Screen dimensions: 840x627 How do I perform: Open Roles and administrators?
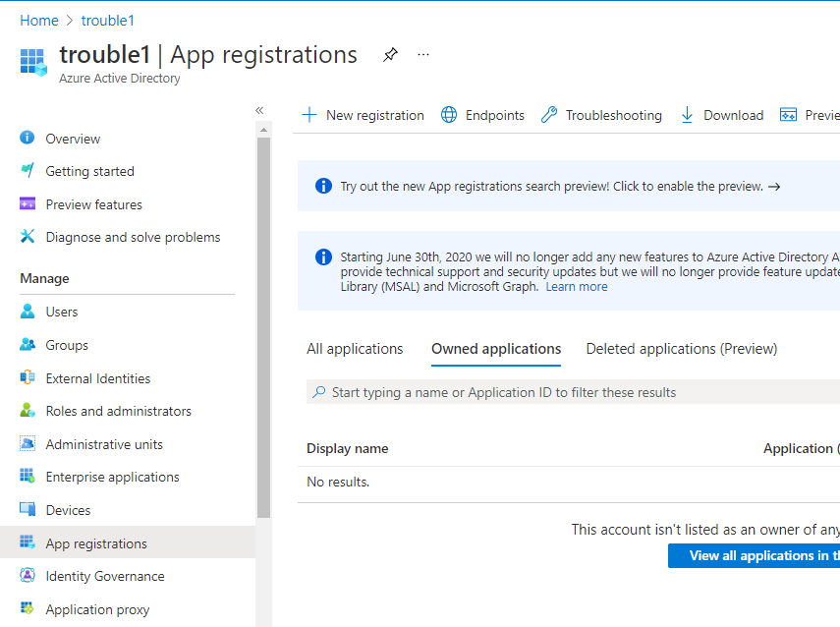tap(119, 411)
